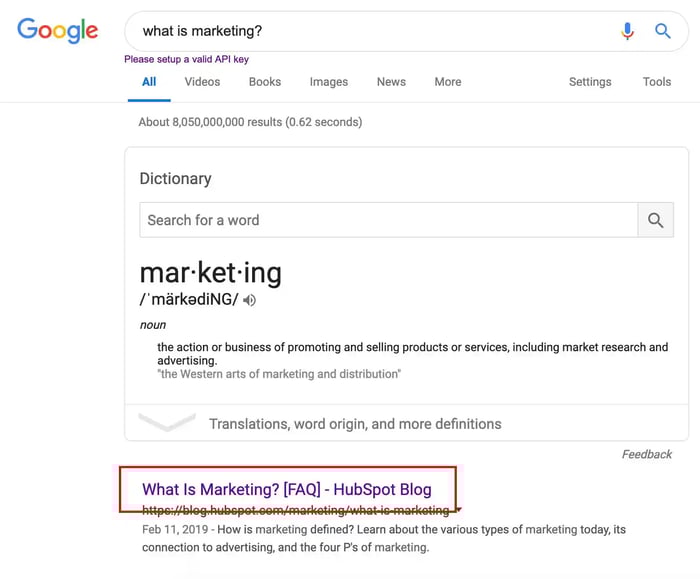Click the Feedback link
Viewport: 700px width, 579px height.
646,454
